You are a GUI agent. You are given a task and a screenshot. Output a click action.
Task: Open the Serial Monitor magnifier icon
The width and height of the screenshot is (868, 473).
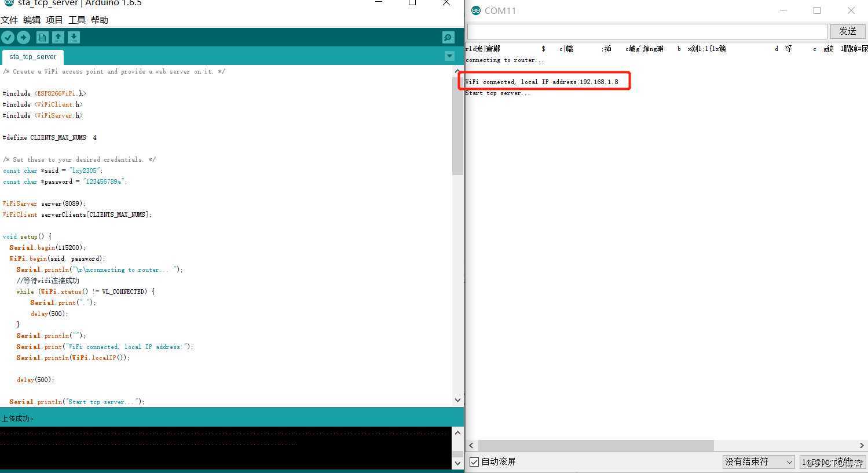(x=448, y=38)
